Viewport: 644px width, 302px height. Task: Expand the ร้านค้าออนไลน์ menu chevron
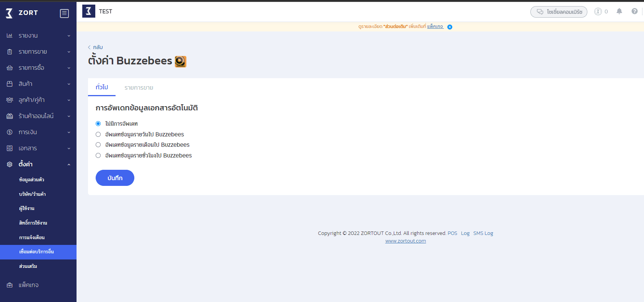(69, 116)
